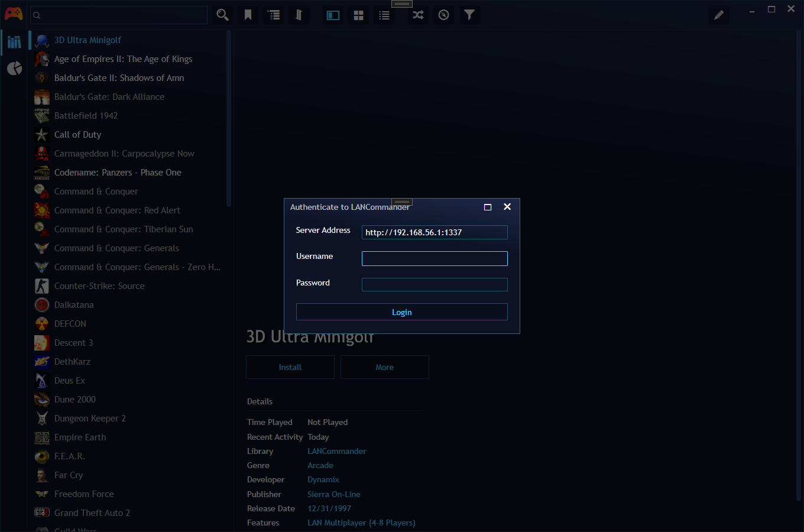Switch to Grid view mode

point(359,15)
